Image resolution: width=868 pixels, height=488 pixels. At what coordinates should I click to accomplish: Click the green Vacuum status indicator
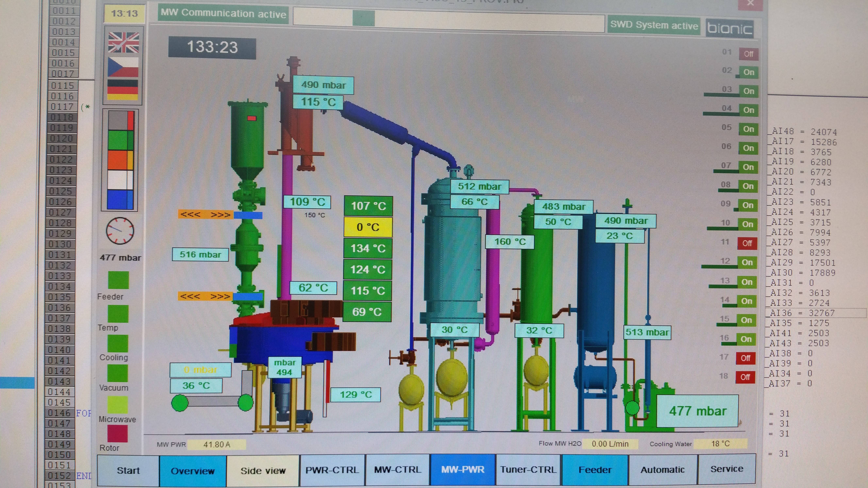coord(117,373)
